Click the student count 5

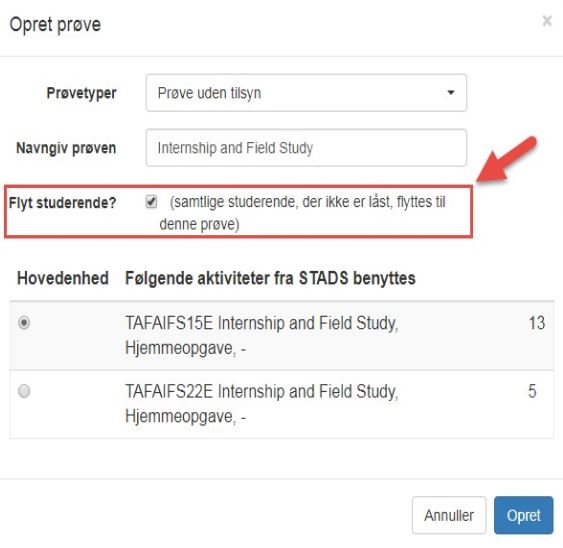532,391
